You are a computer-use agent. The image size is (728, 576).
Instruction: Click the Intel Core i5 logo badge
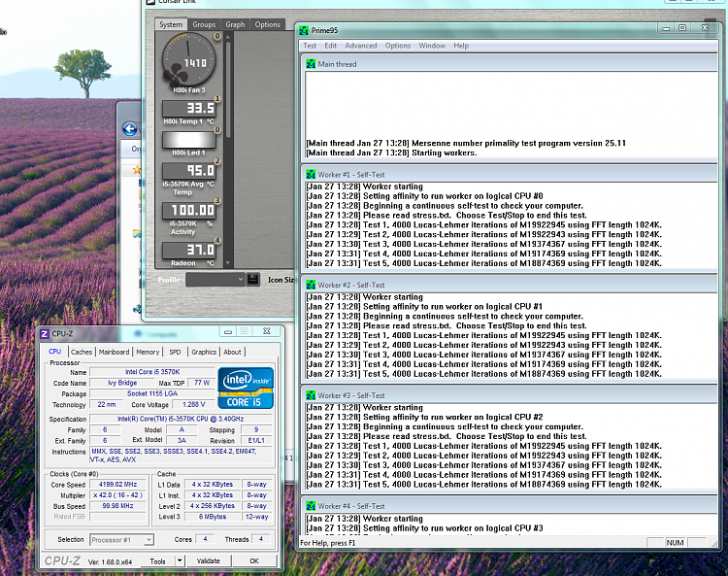point(246,388)
